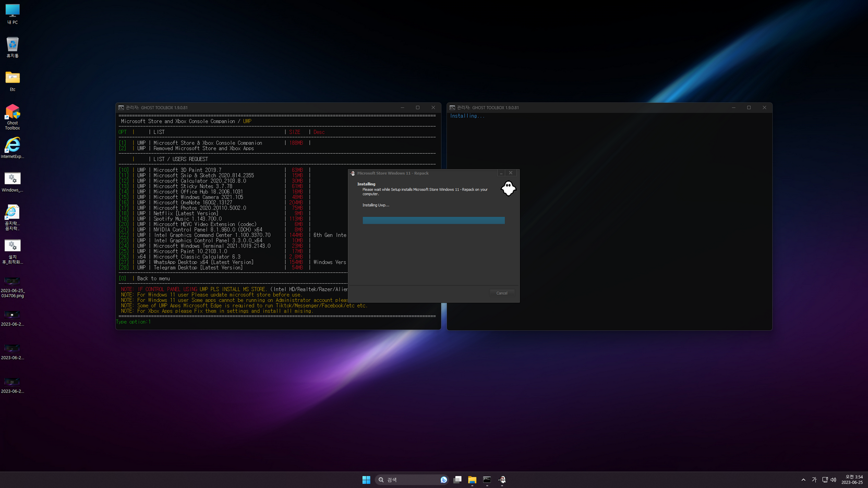The width and height of the screenshot is (868, 488).
Task: Click 'Removed Microsoft Store and Xbox Apps' line
Action: (203, 149)
